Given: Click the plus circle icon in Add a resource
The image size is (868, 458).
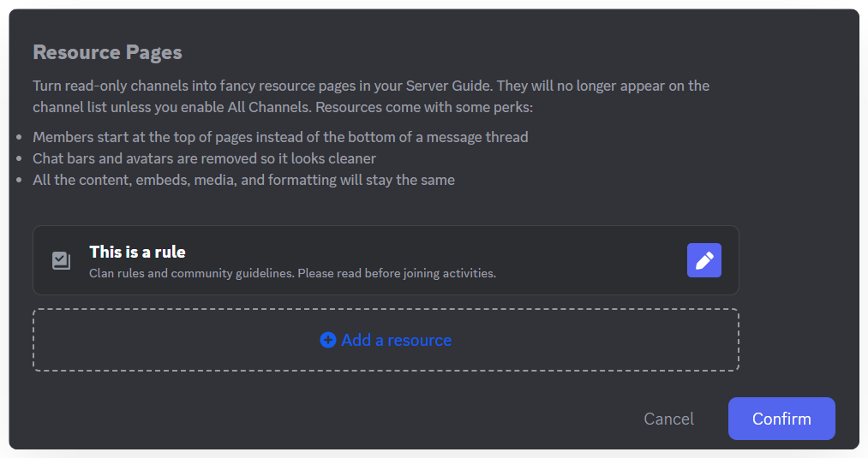Looking at the screenshot, I should point(327,340).
